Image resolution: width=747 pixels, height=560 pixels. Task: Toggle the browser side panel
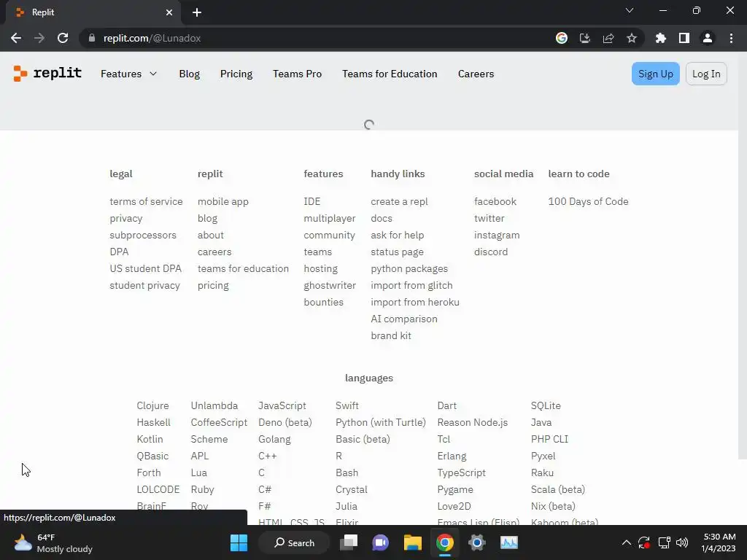[x=684, y=38]
